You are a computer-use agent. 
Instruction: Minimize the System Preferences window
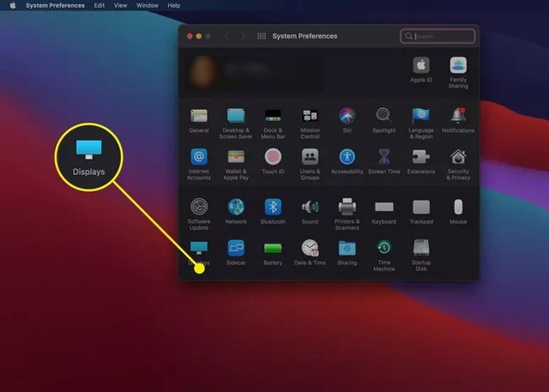click(x=198, y=36)
